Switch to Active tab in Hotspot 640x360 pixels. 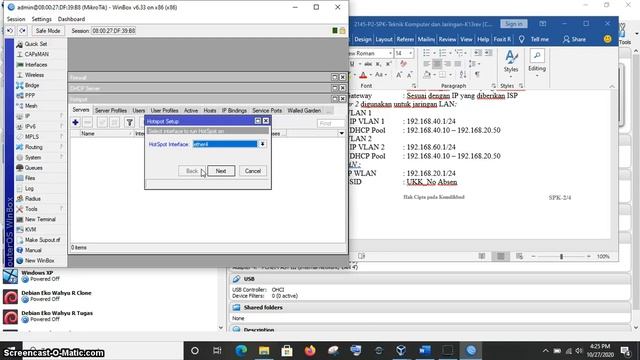(x=191, y=111)
